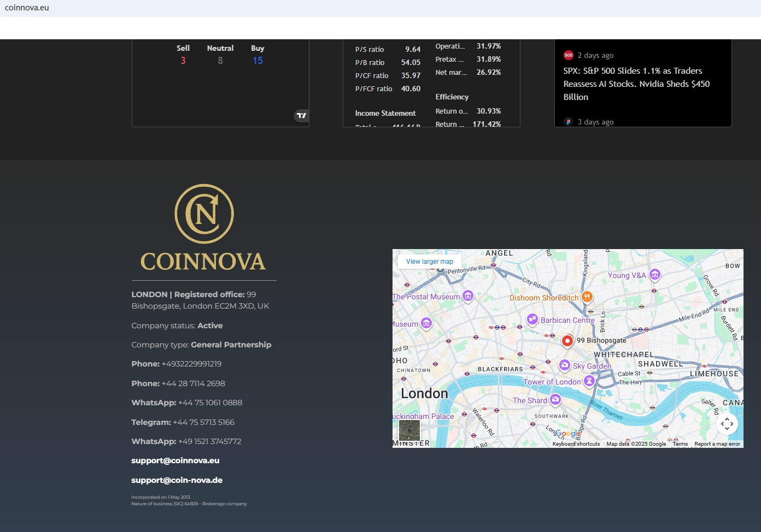Select the Tower of London marker

(x=589, y=381)
